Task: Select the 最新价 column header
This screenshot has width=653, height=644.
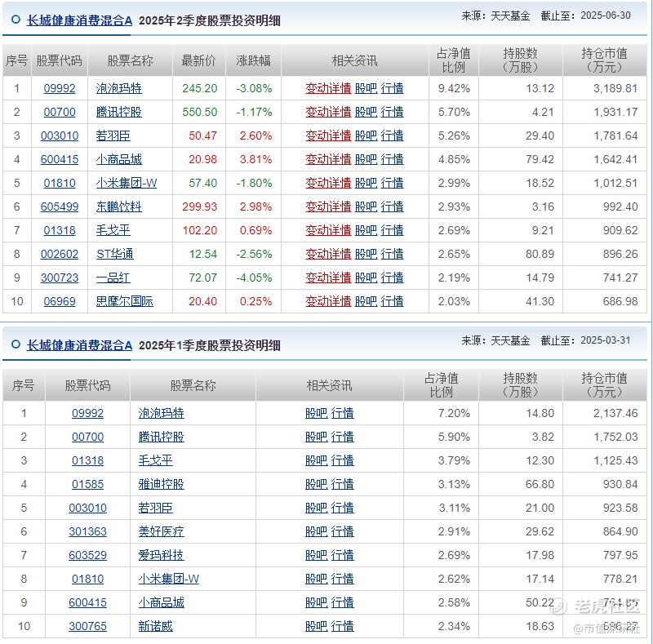Action: click(x=198, y=61)
